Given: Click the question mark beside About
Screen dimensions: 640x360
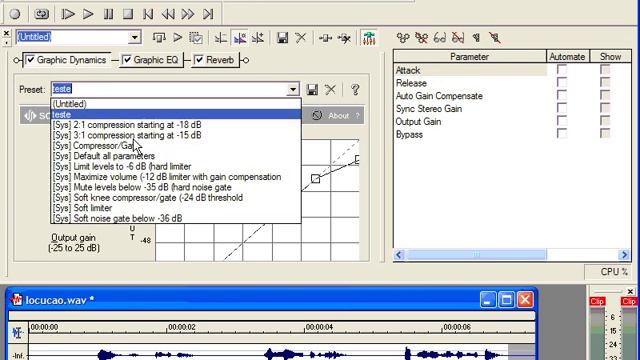Looking at the screenshot, I should 358,116.
